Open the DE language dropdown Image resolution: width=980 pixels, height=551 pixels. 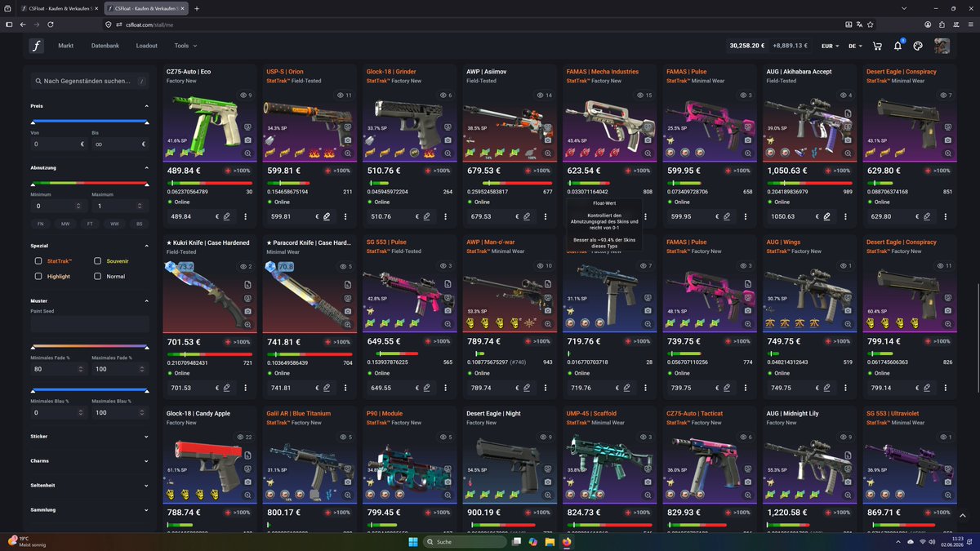click(x=856, y=46)
